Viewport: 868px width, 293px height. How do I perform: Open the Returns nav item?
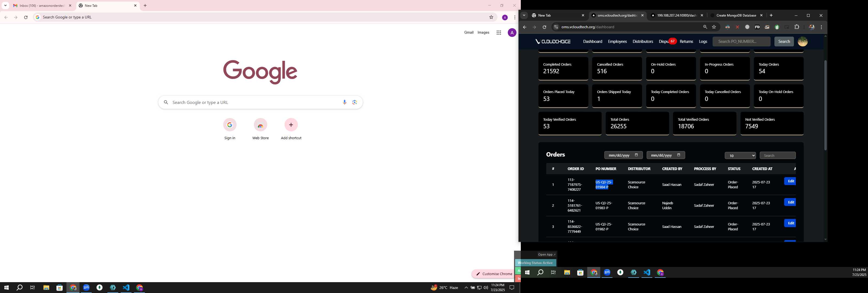[686, 42]
